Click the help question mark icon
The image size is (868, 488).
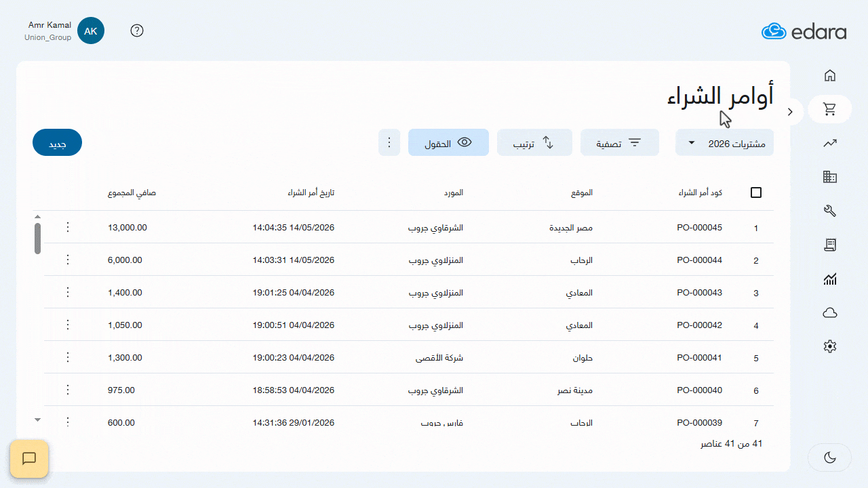pyautogui.click(x=137, y=30)
